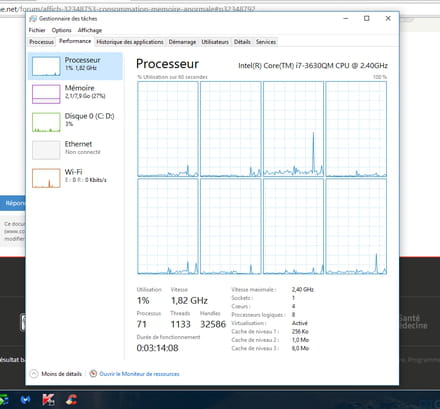
Task: Select the Disque 0 (C: D:) graph icon
Action: point(46,122)
